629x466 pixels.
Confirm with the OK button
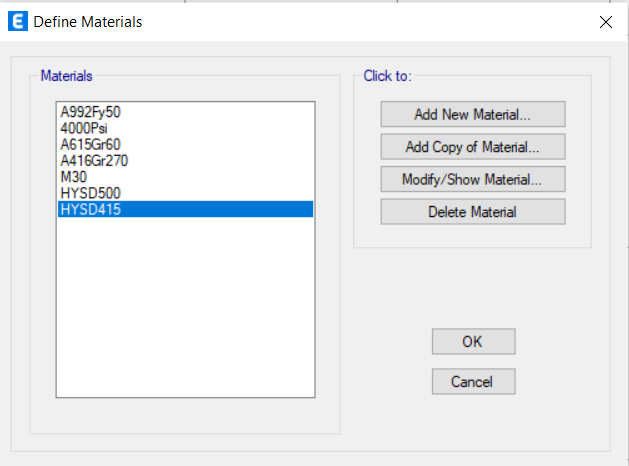[x=474, y=342]
